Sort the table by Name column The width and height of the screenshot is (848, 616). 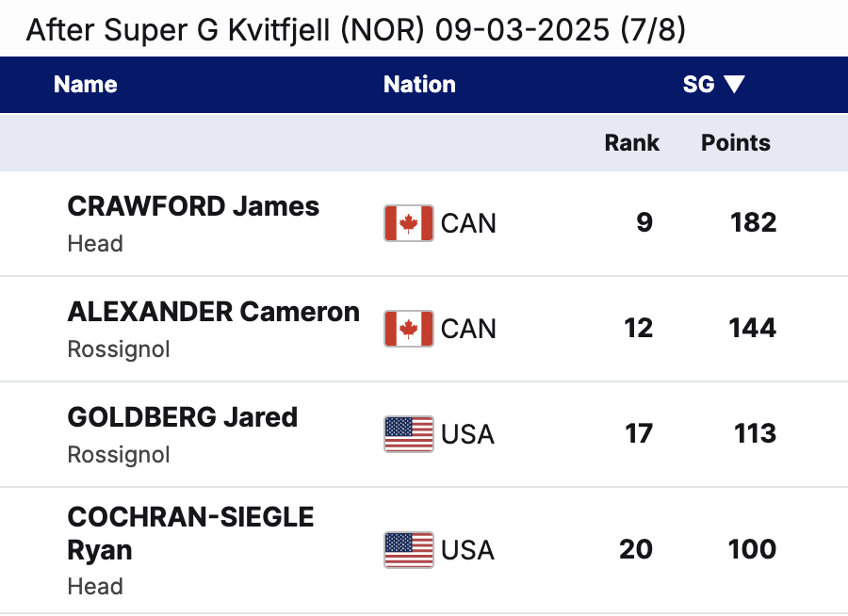click(86, 85)
